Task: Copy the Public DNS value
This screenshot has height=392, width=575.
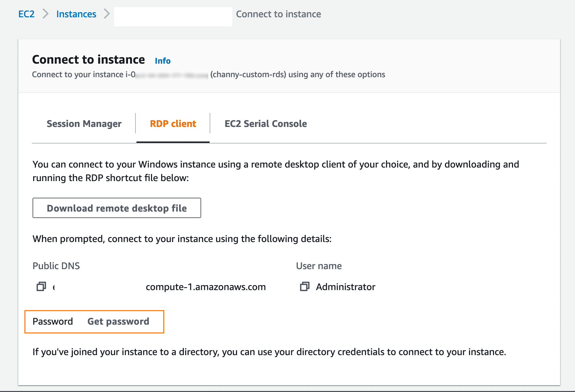Action: (x=41, y=287)
